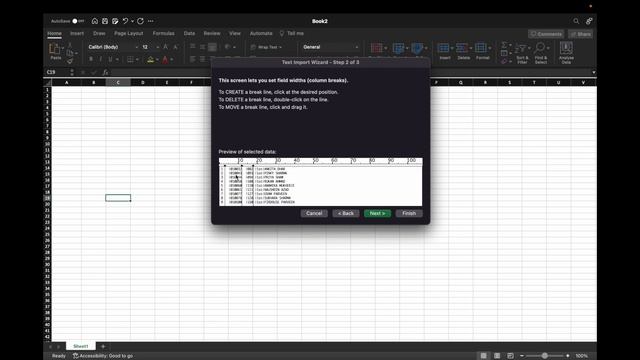This screenshot has width=640, height=360.
Task: Switch to the Insert ribbon tab
Action: click(77, 33)
